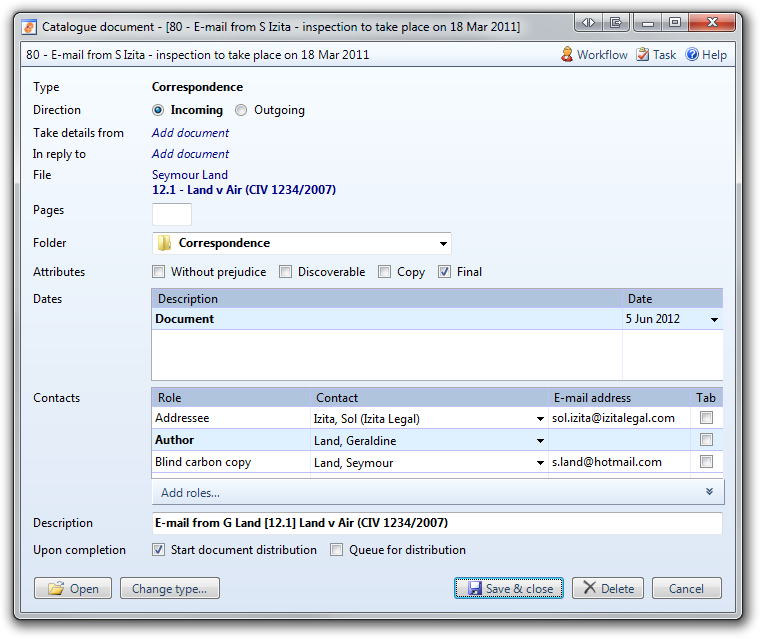Click the Save & close button
The image size is (761, 639).
(509, 588)
